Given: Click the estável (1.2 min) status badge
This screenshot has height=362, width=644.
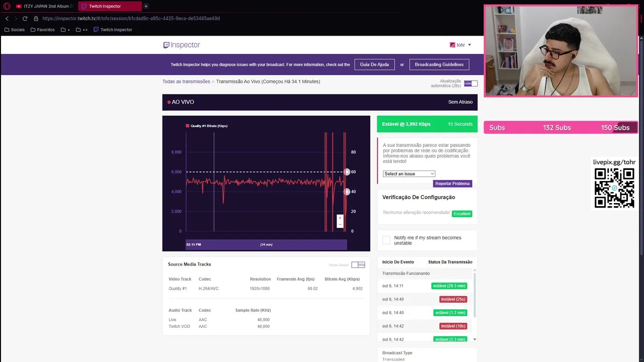Looking at the screenshot, I should (450, 313).
